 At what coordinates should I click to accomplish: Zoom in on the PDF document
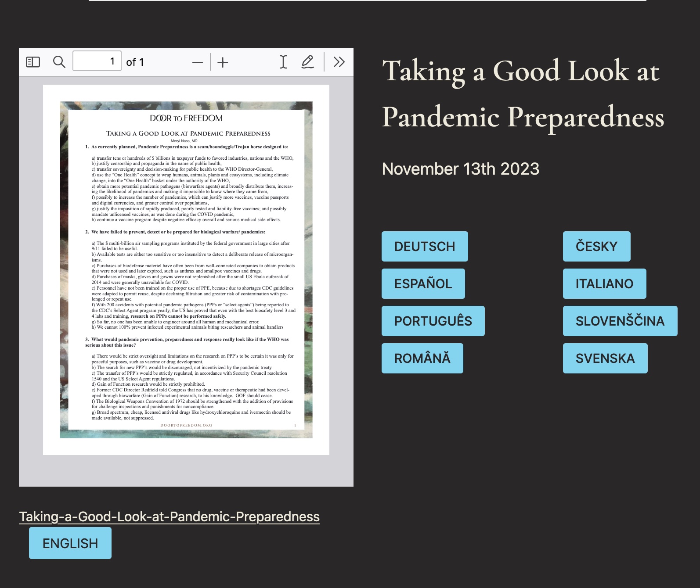pyautogui.click(x=223, y=62)
